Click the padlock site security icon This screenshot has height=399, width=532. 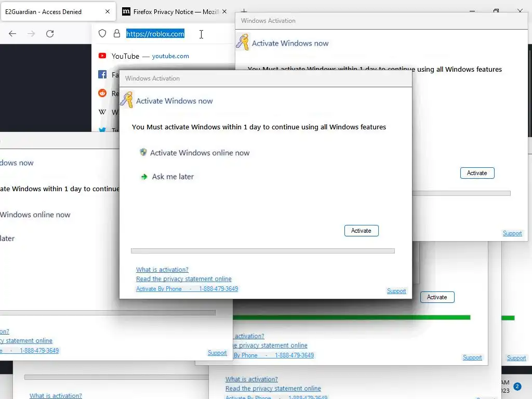pos(117,33)
